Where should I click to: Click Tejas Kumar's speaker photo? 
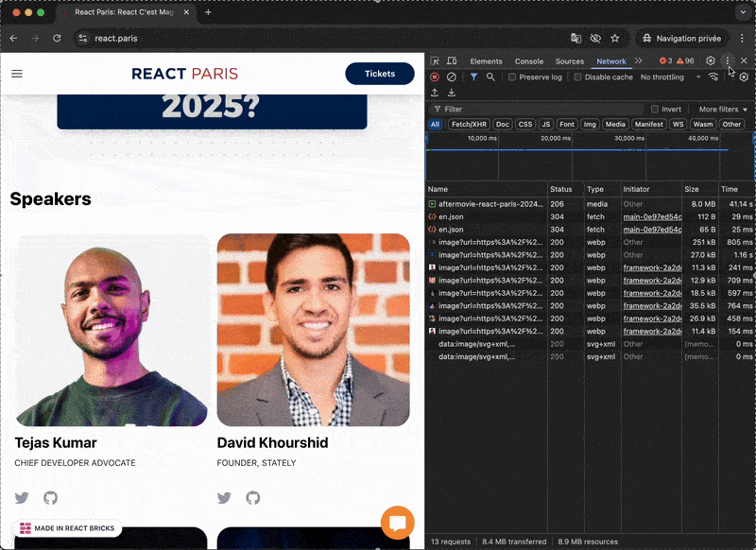(x=111, y=330)
